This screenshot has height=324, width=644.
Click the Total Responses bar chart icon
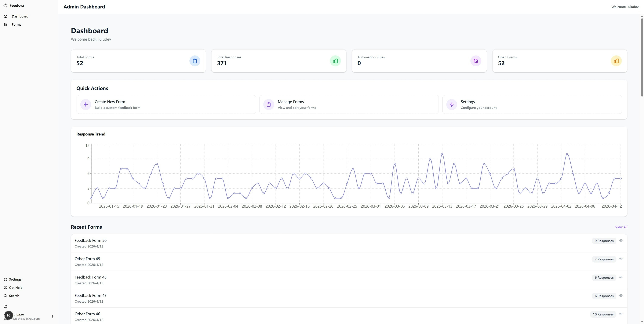335,61
